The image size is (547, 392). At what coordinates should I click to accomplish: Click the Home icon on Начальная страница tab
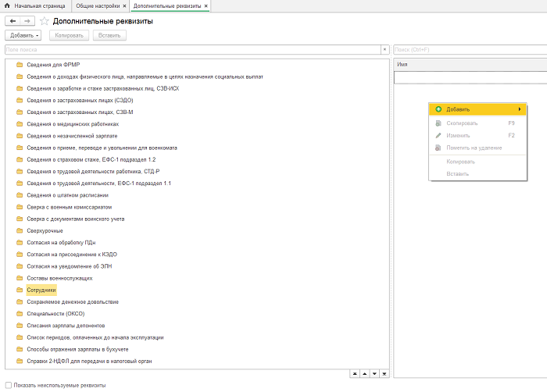(x=7, y=5)
